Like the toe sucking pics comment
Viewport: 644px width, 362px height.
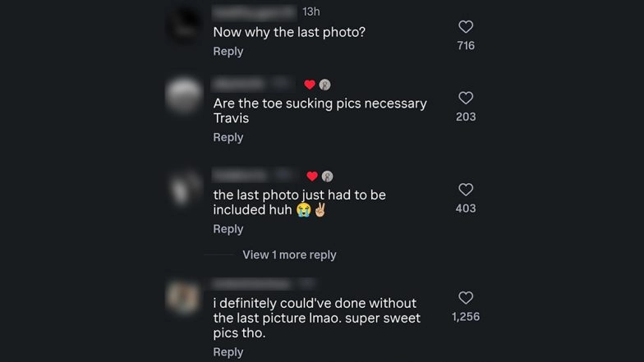(466, 99)
